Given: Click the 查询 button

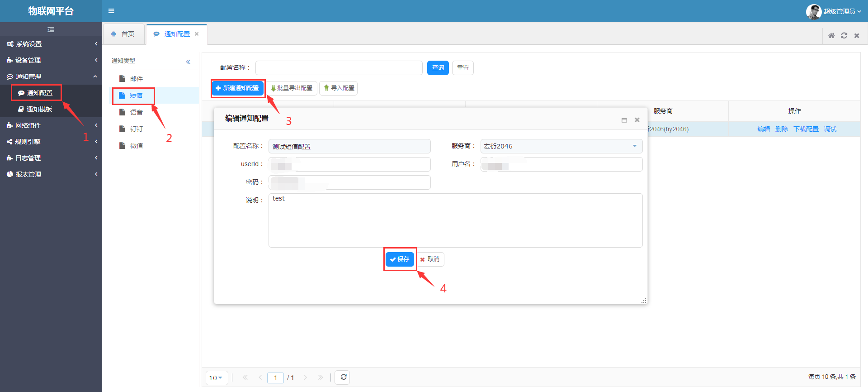Looking at the screenshot, I should click(x=438, y=68).
